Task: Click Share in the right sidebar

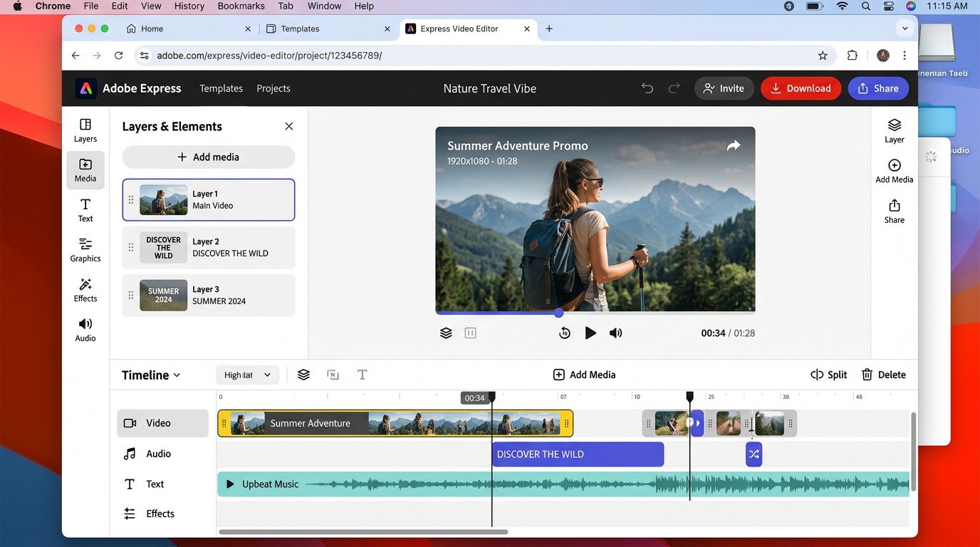Action: [x=895, y=212]
